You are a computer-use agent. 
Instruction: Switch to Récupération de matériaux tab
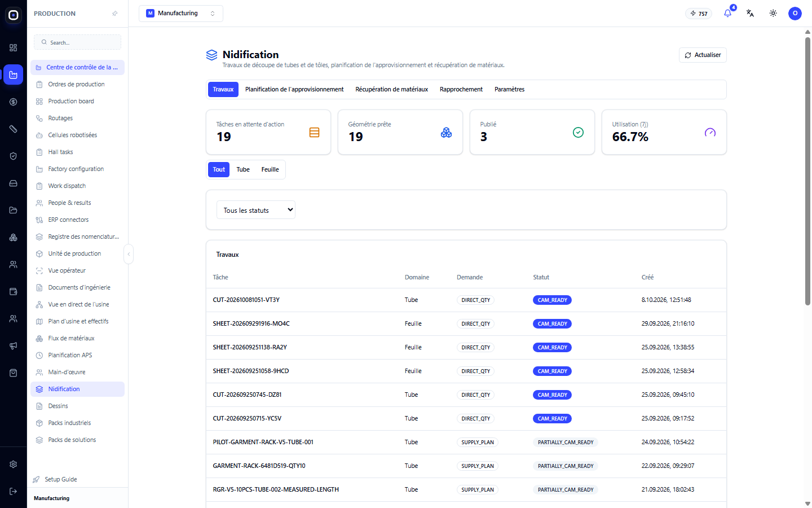click(x=392, y=89)
